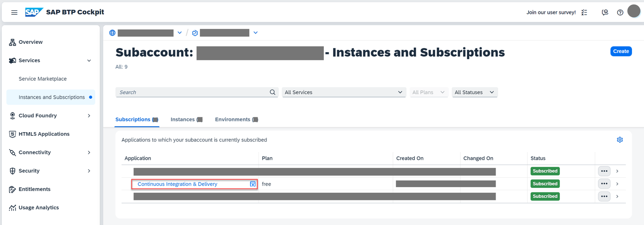Expand the Connectivity section chevron

89,152
